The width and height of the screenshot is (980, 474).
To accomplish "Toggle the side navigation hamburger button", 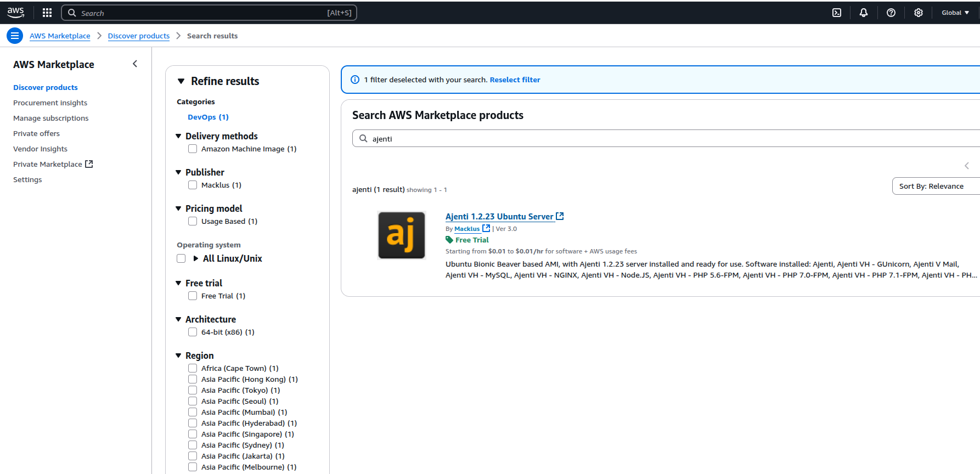I will pyautogui.click(x=15, y=36).
